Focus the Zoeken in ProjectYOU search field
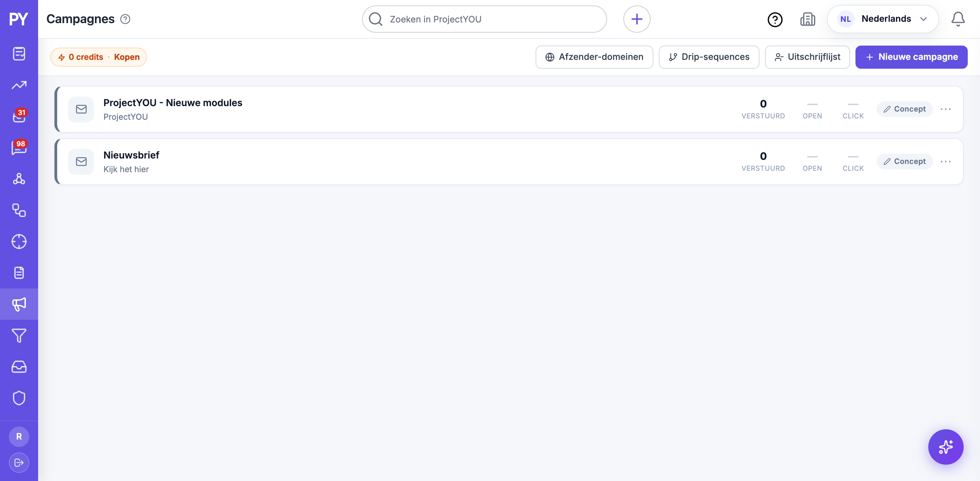The width and height of the screenshot is (980, 481). (x=484, y=19)
